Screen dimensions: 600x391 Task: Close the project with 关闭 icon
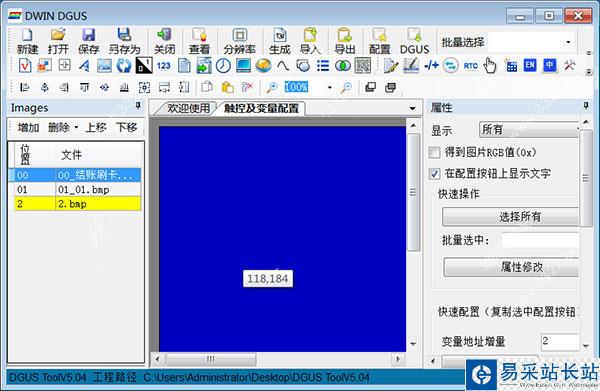(165, 41)
